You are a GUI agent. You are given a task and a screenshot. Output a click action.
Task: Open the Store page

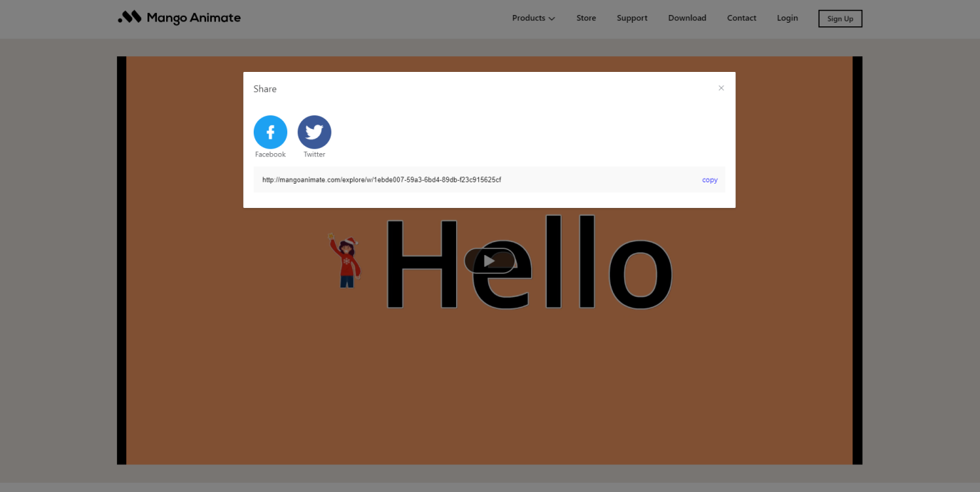586,19
